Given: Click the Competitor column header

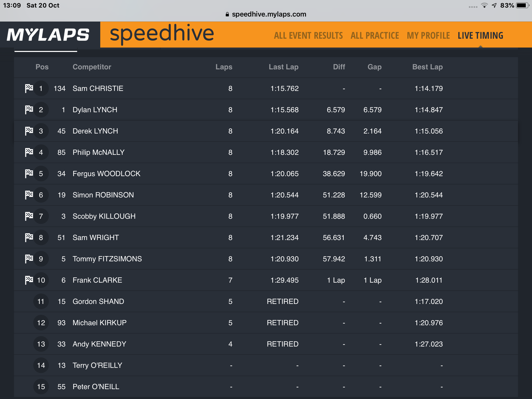Looking at the screenshot, I should [92, 67].
